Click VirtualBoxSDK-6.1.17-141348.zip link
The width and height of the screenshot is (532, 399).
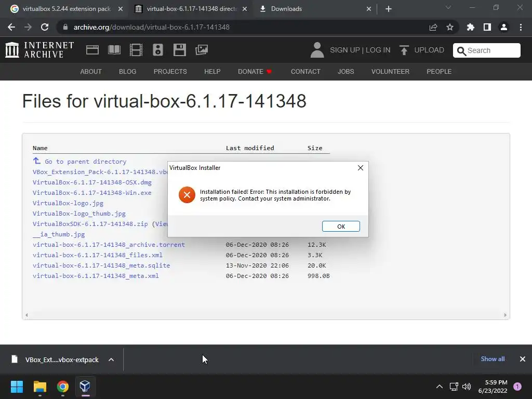90,224
